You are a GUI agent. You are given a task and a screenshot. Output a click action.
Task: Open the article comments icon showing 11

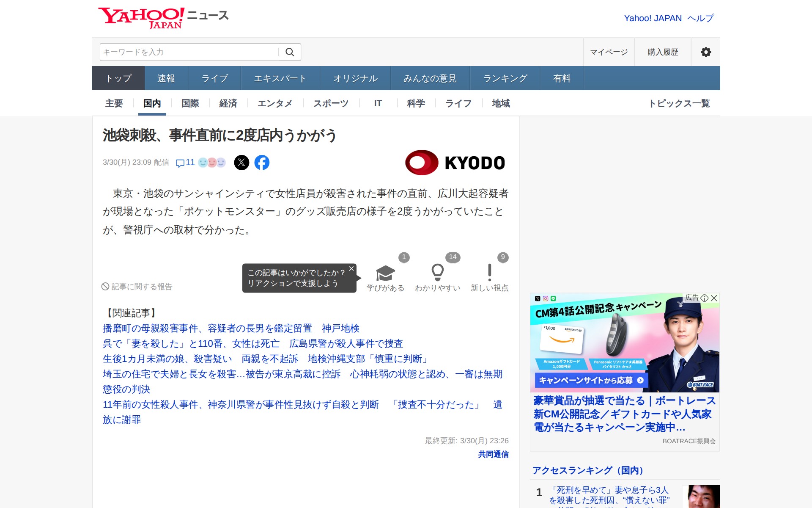pyautogui.click(x=185, y=163)
